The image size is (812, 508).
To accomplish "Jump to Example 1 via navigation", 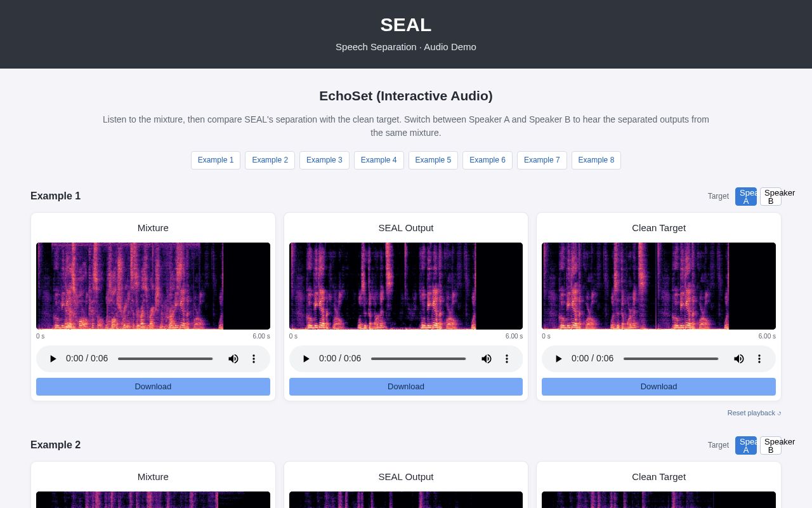I will pyautogui.click(x=216, y=160).
